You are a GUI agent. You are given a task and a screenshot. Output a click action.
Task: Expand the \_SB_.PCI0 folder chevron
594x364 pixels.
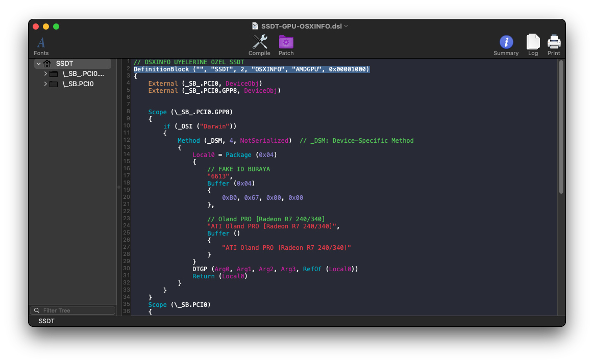coord(45,74)
